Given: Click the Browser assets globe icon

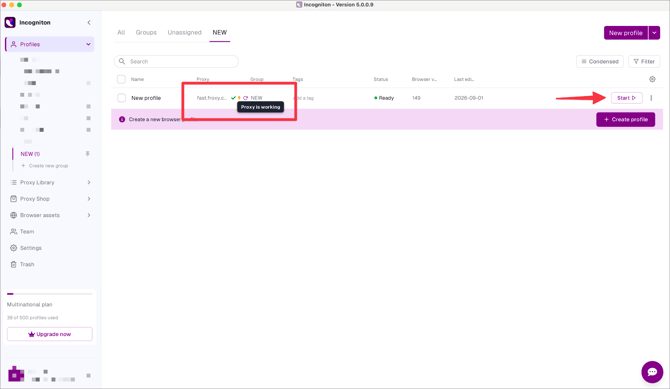Looking at the screenshot, I should (x=13, y=215).
